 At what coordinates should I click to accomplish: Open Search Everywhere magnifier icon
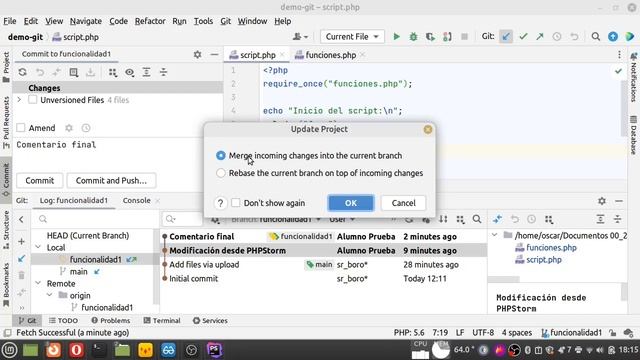[596, 37]
